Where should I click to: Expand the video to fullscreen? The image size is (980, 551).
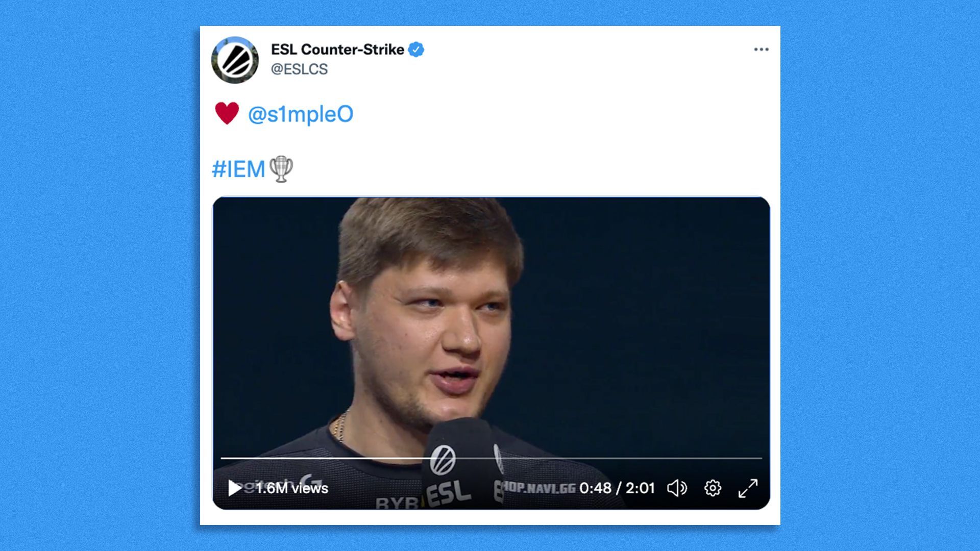tap(748, 488)
